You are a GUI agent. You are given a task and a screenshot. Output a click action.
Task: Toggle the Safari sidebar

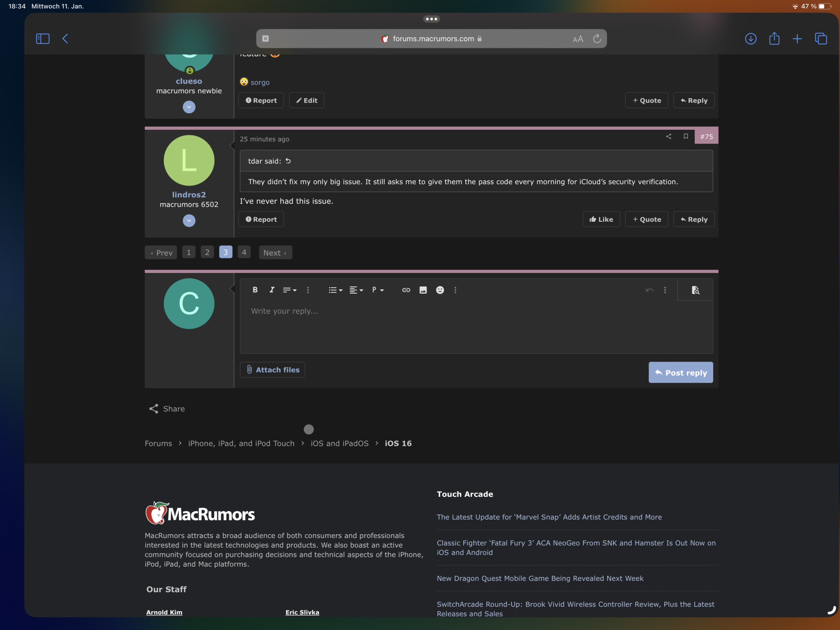(43, 39)
